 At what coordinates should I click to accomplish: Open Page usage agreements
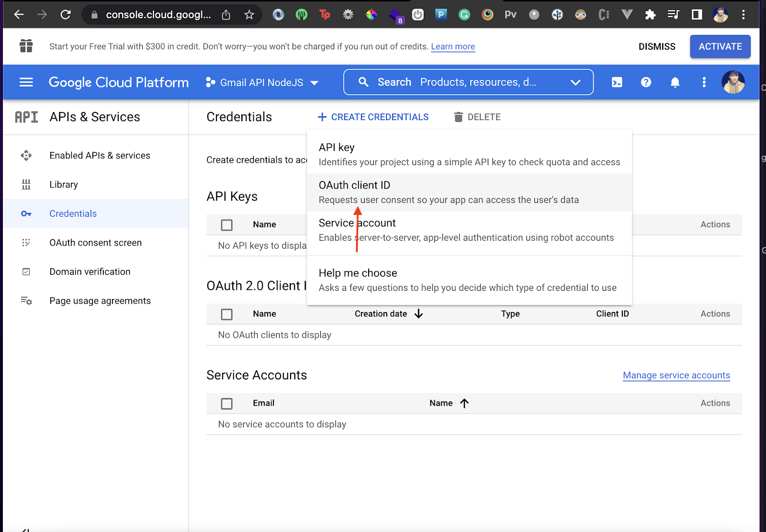pos(100,301)
